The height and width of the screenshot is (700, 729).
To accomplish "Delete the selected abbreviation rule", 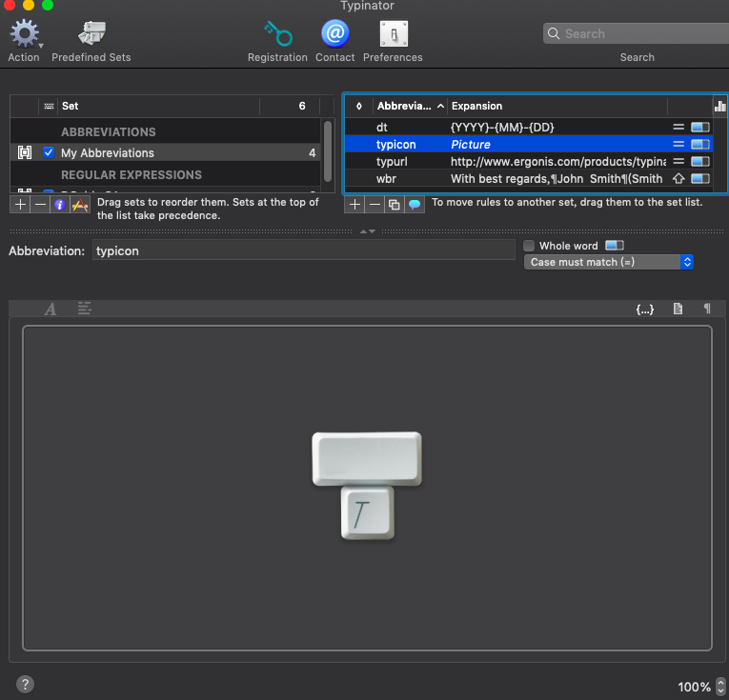I will click(x=375, y=205).
